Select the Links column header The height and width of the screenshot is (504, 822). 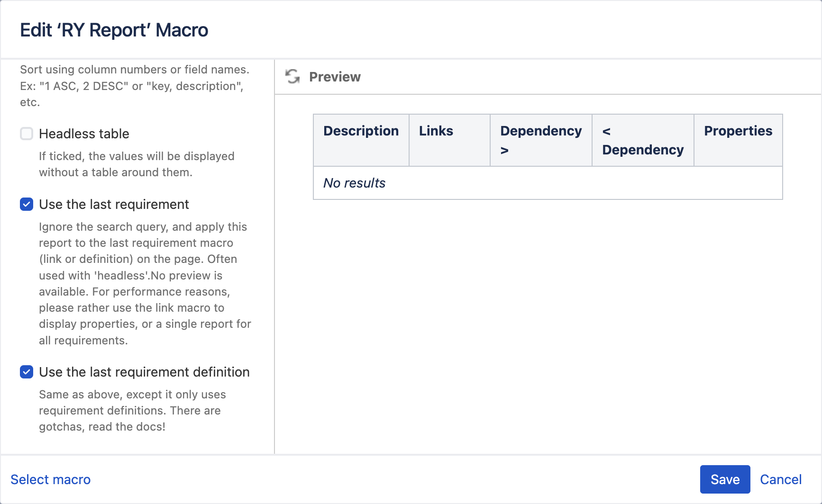pyautogui.click(x=436, y=131)
